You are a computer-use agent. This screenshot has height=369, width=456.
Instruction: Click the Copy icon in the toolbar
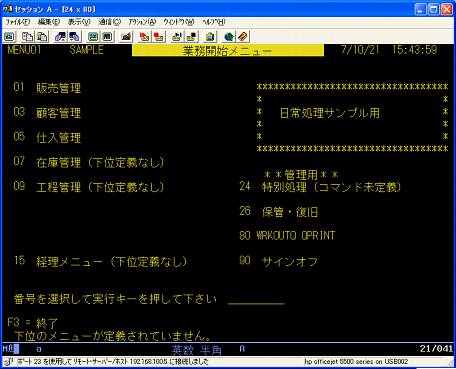click(x=27, y=37)
